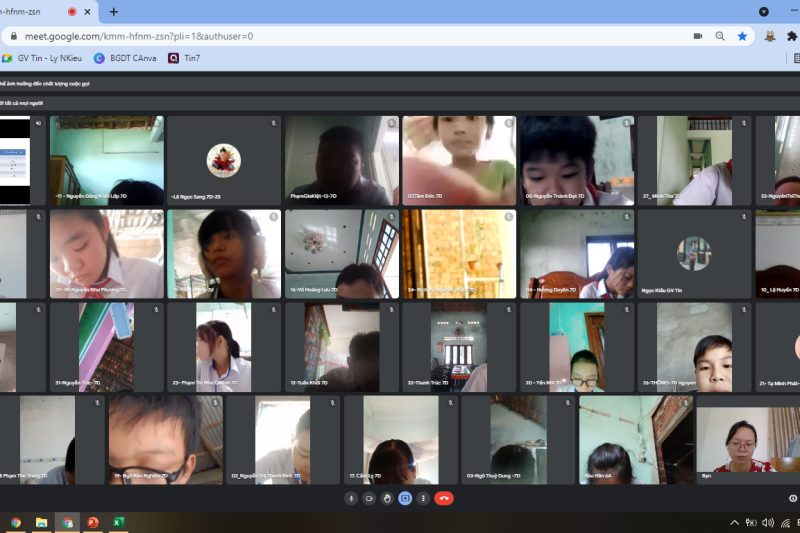Screen dimensions: 800x533
Task: Open the Chrome extensions puzzle icon
Action: 792,36
